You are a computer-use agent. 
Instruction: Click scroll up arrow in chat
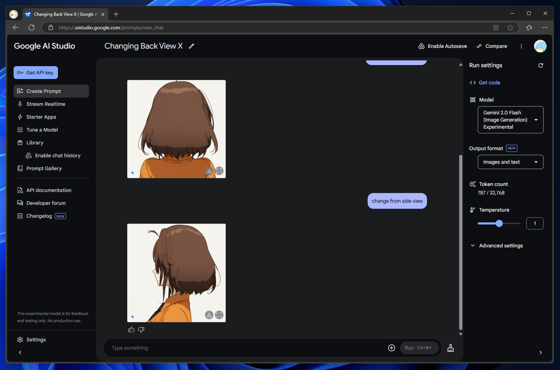coord(460,65)
